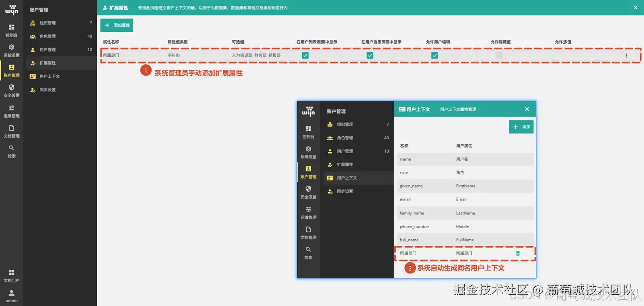Open 角色管理 in main window account menu

pos(61,36)
